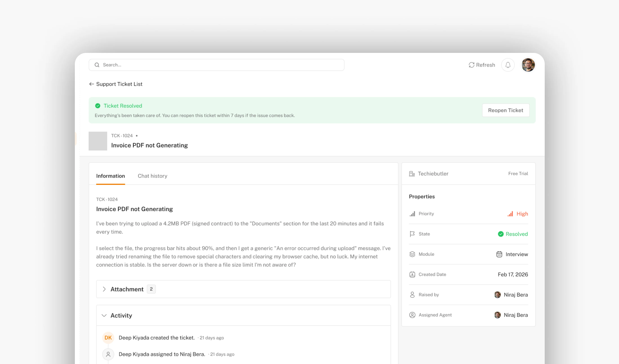Viewport: 619px width, 364px height.
Task: Click the notification bell icon
Action: tap(508, 65)
